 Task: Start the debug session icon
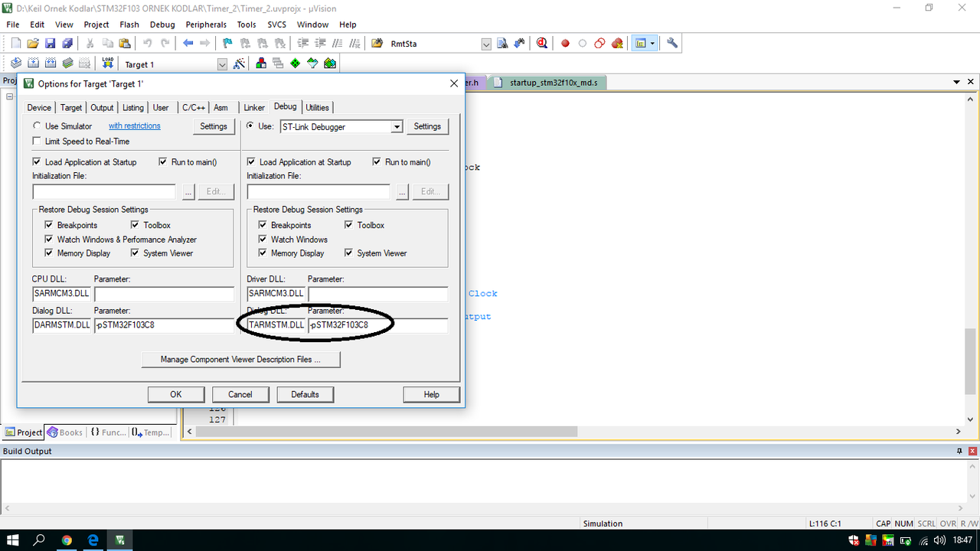coord(542,44)
